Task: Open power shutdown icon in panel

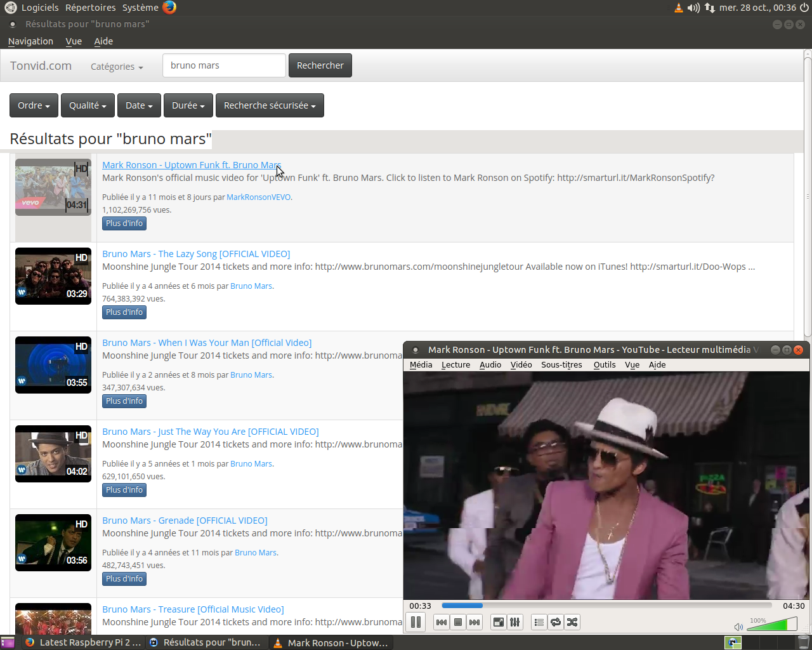Action: 804,8
